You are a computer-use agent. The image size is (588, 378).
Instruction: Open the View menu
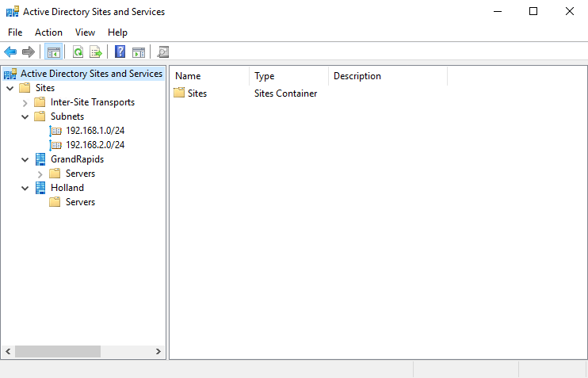pyautogui.click(x=85, y=32)
